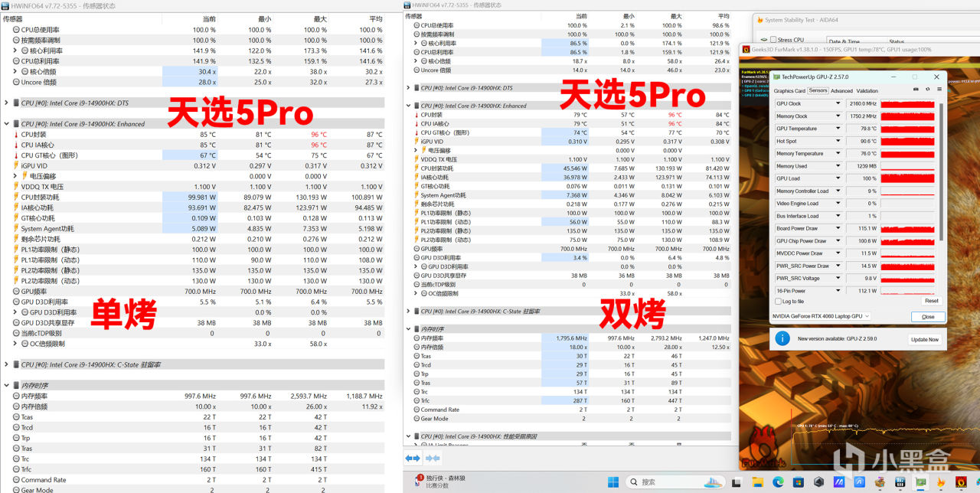This screenshot has height=493, width=980.
Task: Enable the Log to file checkbox
Action: [x=779, y=302]
